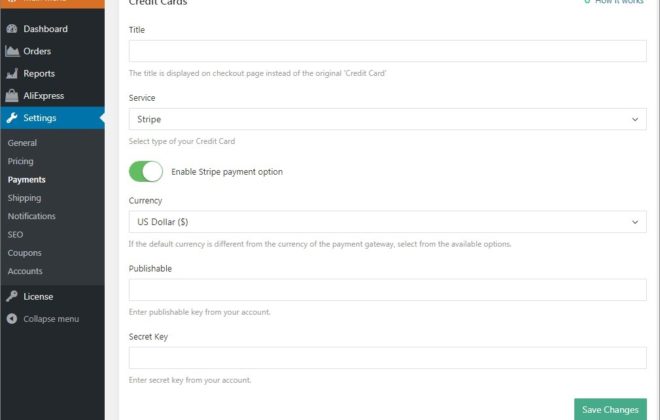The height and width of the screenshot is (420, 660).
Task: Click the Orders chart icon
Action: point(12,51)
